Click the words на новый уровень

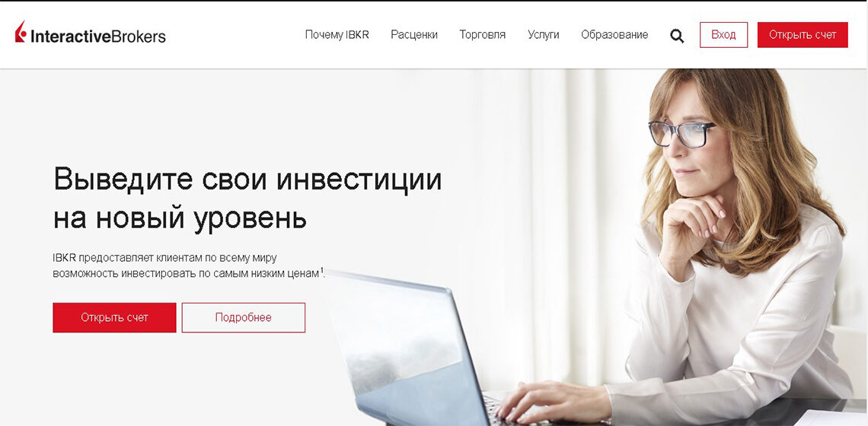pos(180,219)
